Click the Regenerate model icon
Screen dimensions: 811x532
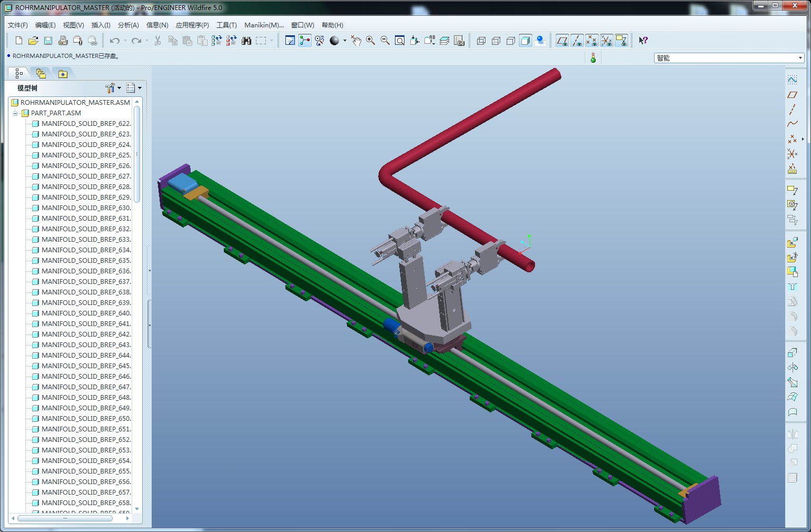point(216,41)
